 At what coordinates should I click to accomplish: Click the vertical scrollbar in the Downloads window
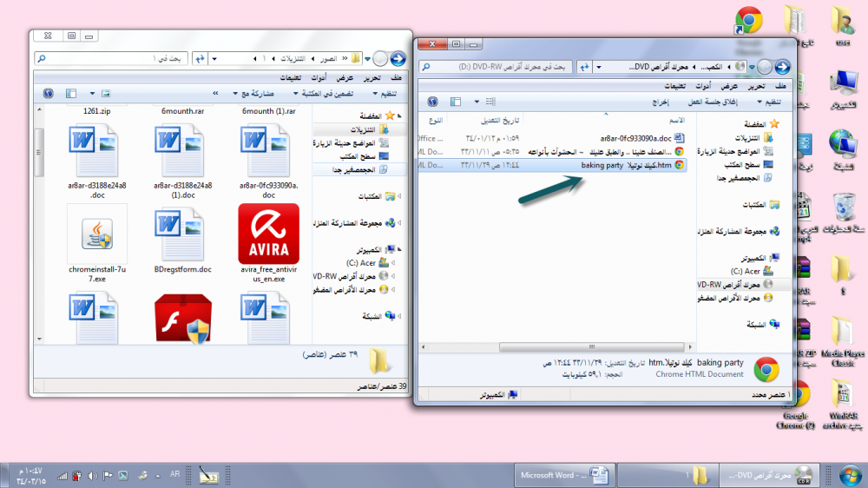coord(38,174)
